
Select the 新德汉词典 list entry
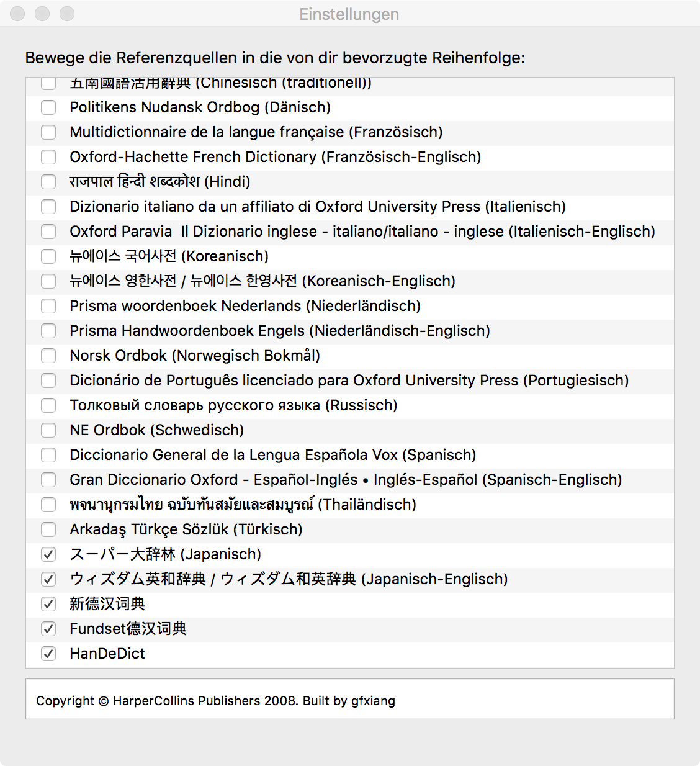(x=107, y=604)
